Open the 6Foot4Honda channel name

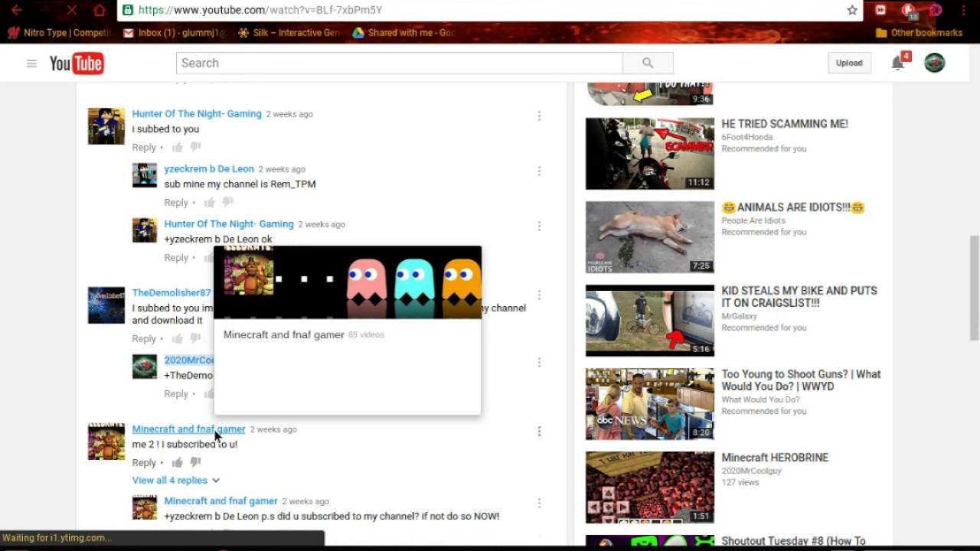coord(746,137)
